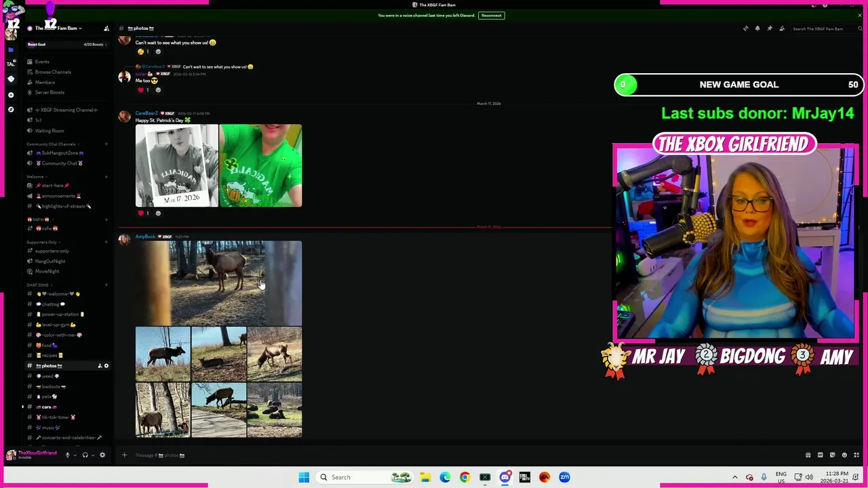This screenshot has height=488, width=868.
Task: Add channel to Community Chat Channels category
Action: pos(106,144)
